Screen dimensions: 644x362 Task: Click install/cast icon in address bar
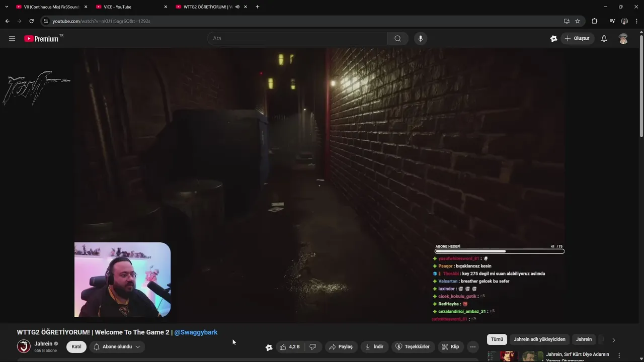coord(567,21)
